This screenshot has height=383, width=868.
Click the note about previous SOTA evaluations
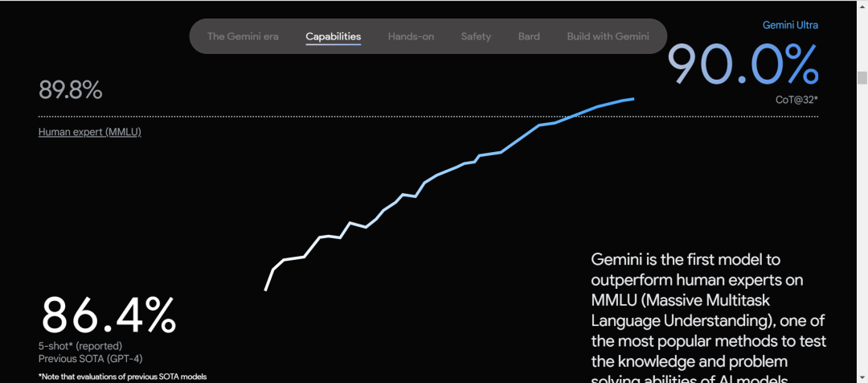[122, 377]
